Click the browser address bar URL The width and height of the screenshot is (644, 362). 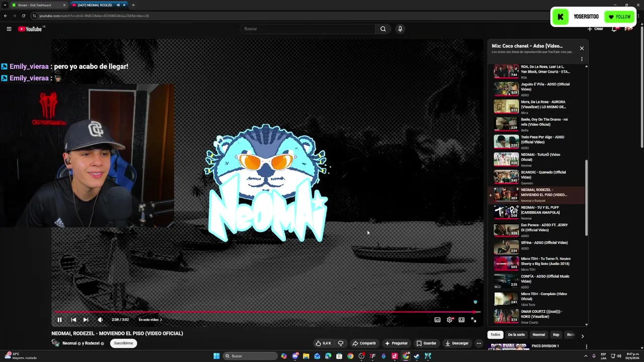point(94,16)
